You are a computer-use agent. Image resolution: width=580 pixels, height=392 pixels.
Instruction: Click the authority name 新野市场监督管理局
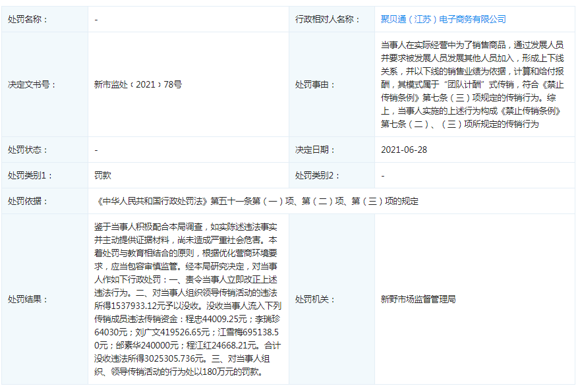pyautogui.click(x=418, y=299)
